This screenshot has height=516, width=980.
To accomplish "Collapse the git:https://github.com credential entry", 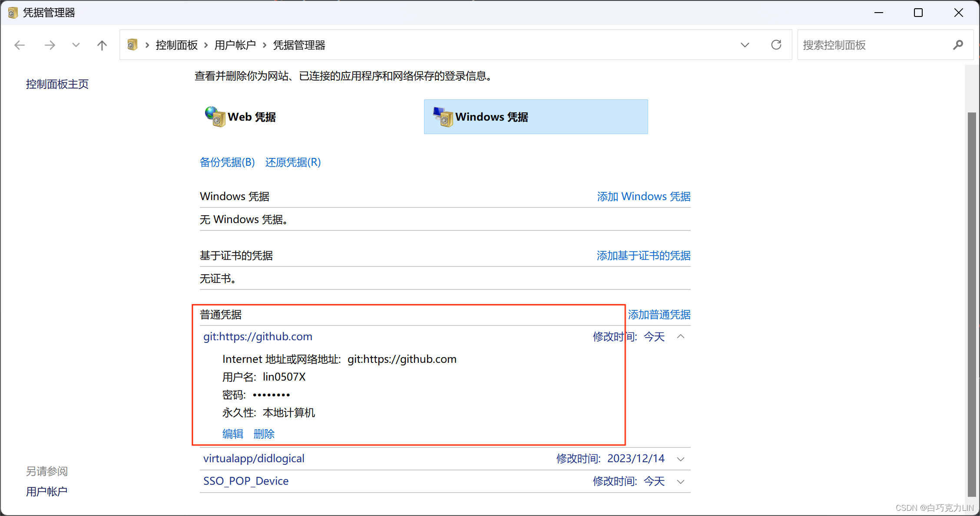I will click(x=681, y=337).
